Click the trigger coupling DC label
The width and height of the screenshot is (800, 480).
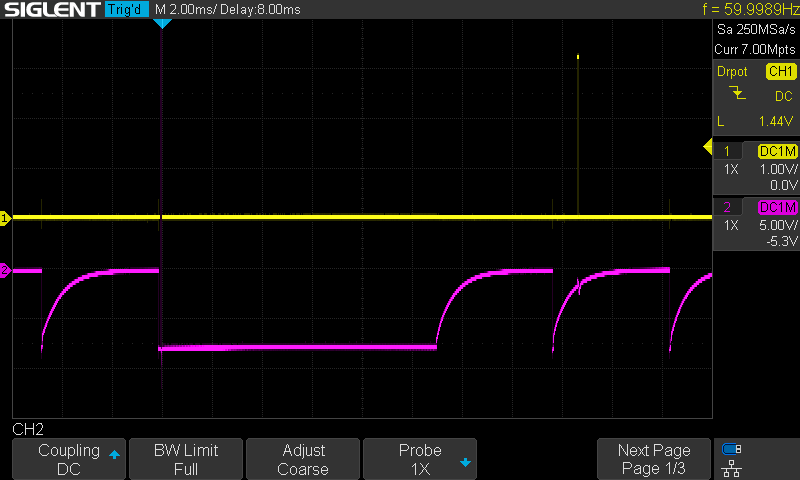784,96
